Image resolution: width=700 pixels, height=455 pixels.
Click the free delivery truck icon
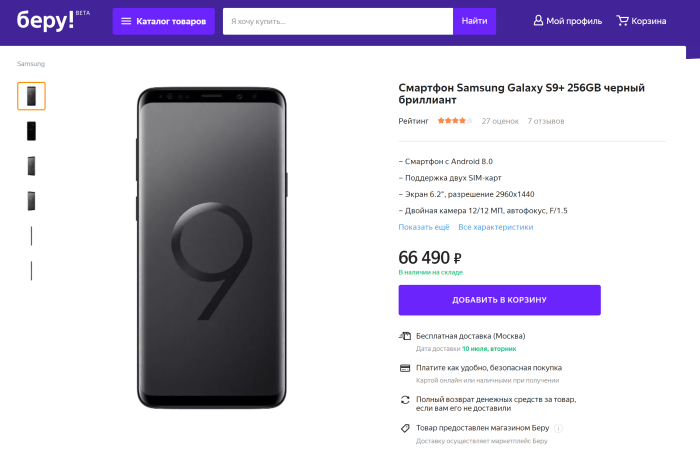[x=405, y=336]
